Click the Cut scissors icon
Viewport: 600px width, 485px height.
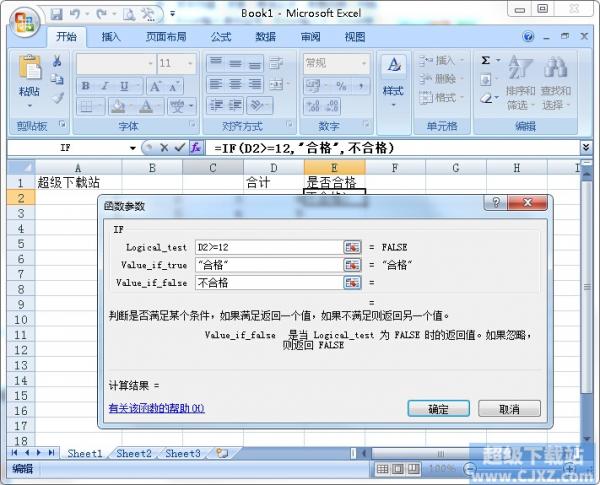tap(57, 60)
